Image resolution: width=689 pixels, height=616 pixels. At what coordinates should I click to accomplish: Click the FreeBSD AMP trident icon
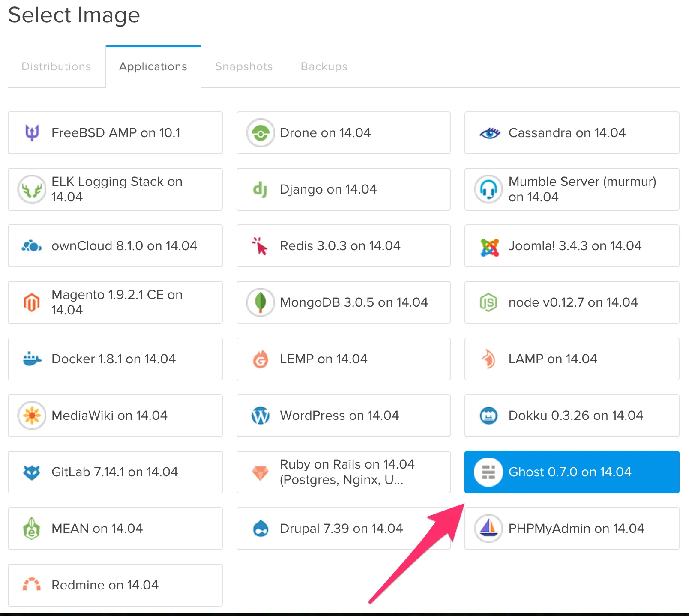32,133
